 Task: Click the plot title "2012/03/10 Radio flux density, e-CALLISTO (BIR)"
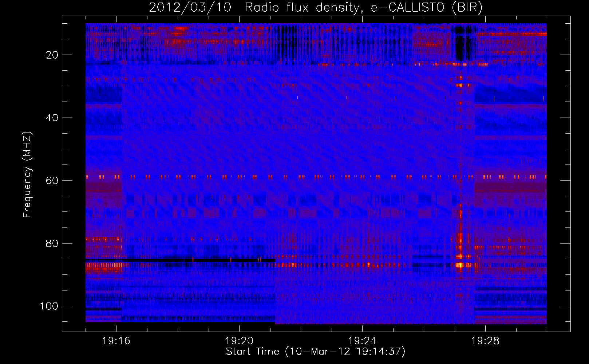click(316, 8)
